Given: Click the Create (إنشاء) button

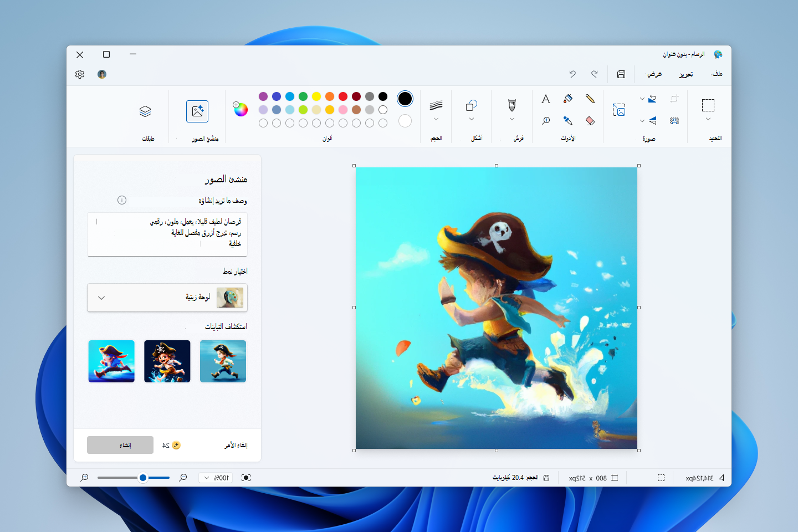Looking at the screenshot, I should (120, 445).
